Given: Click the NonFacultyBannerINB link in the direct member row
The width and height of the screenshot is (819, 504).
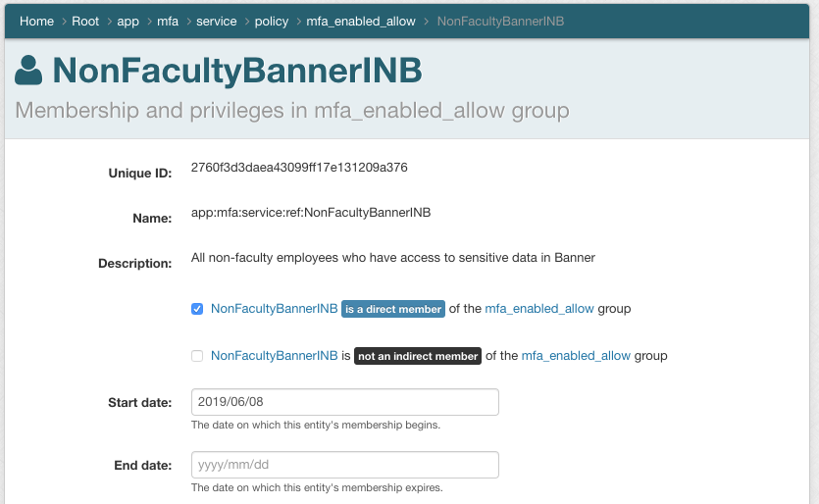Looking at the screenshot, I should [x=274, y=309].
